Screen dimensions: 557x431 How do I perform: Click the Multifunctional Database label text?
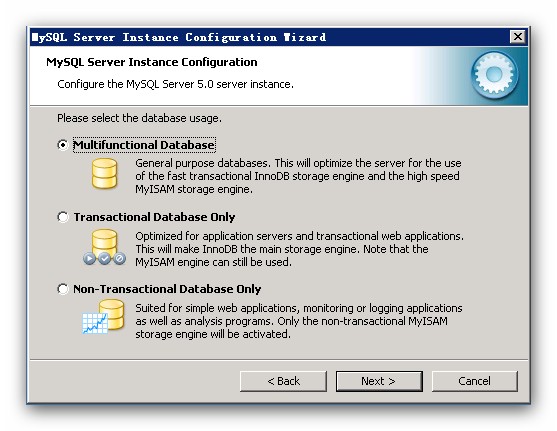click(x=144, y=145)
